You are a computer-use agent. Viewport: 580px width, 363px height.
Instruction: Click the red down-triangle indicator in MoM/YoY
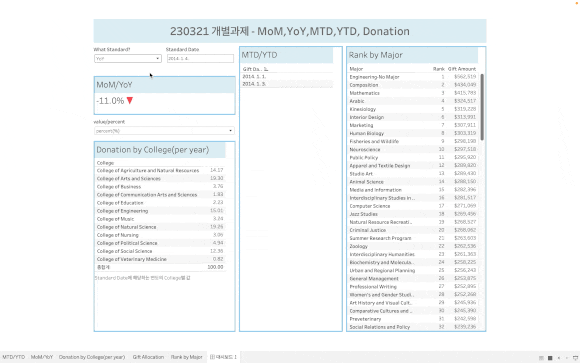(129, 100)
